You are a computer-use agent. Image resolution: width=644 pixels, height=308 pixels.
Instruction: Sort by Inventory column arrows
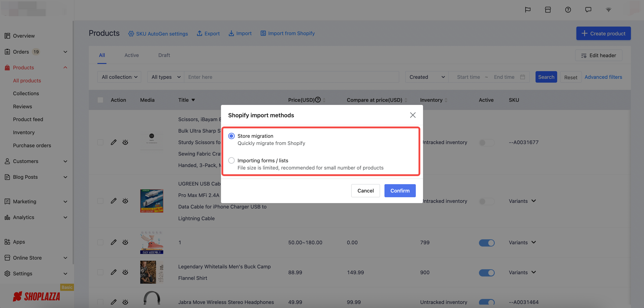[446, 100]
